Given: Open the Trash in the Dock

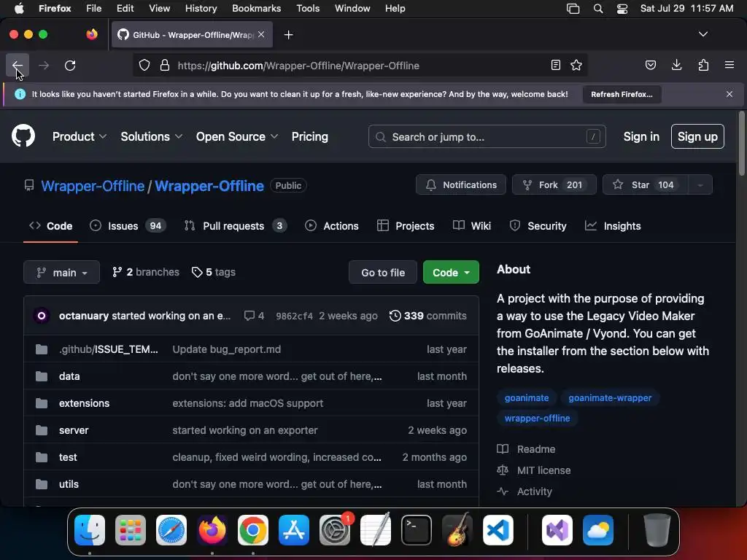Looking at the screenshot, I should (x=657, y=530).
